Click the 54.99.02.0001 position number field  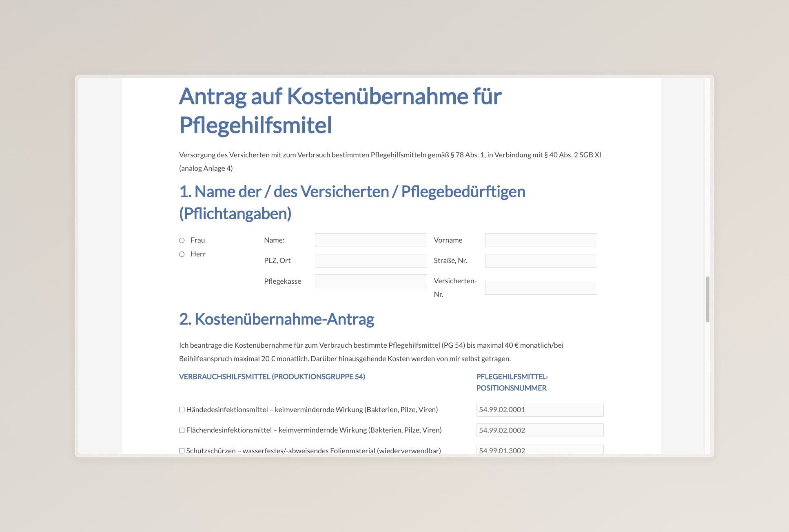(x=539, y=410)
